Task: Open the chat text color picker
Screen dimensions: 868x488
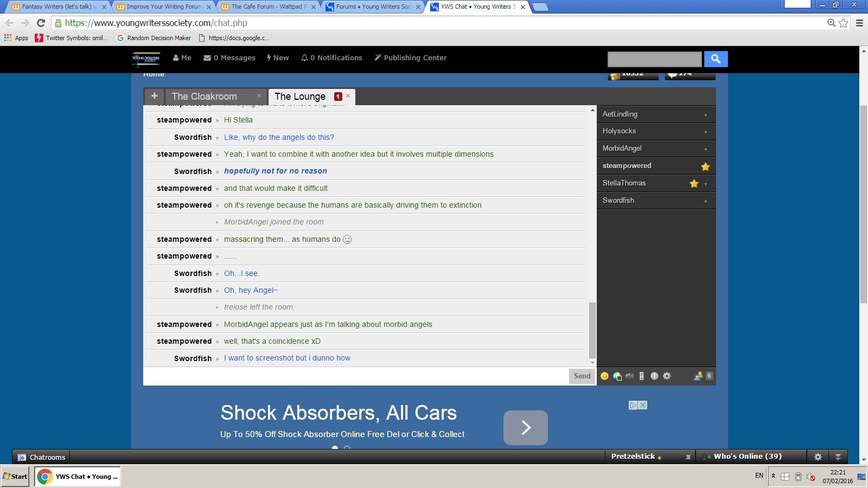Action: click(x=617, y=376)
